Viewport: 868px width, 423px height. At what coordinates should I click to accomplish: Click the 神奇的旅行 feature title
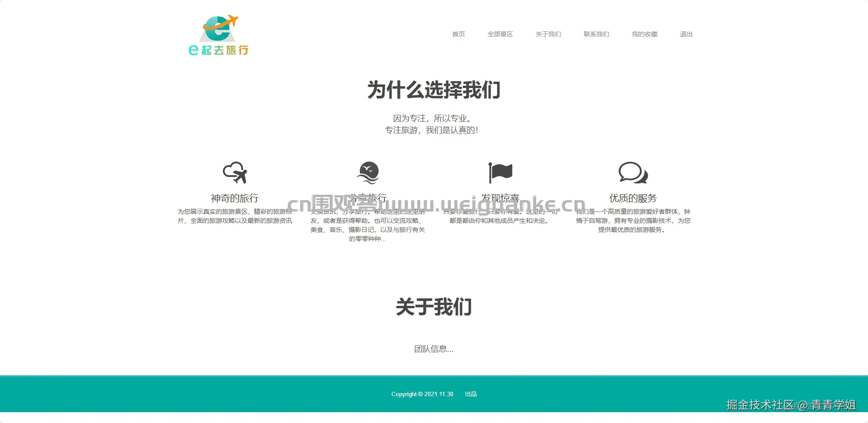(235, 198)
